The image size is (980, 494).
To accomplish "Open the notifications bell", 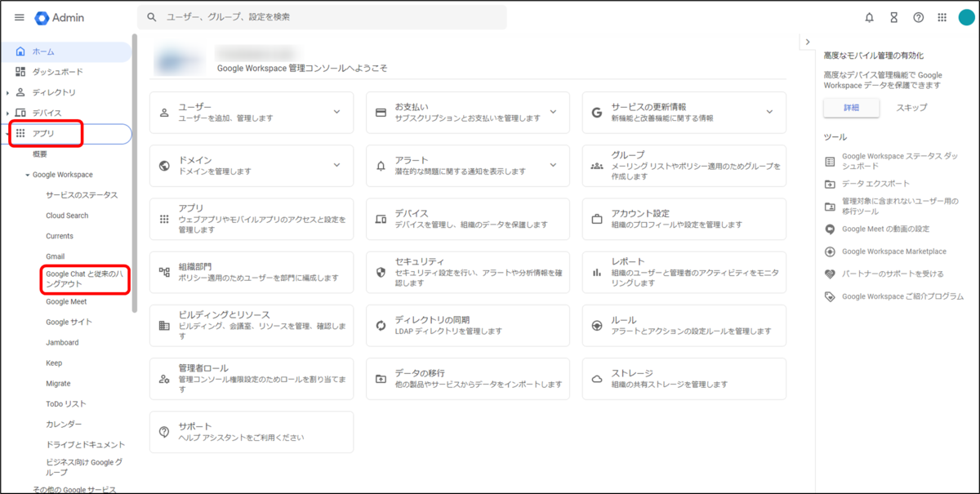I will coord(869,17).
